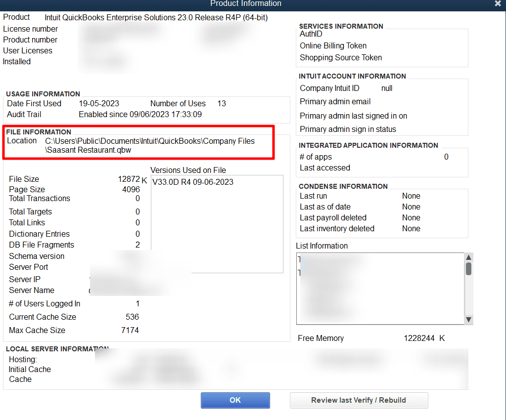Click the User Licenses label
Viewport: 506px width, 420px height.
click(27, 50)
